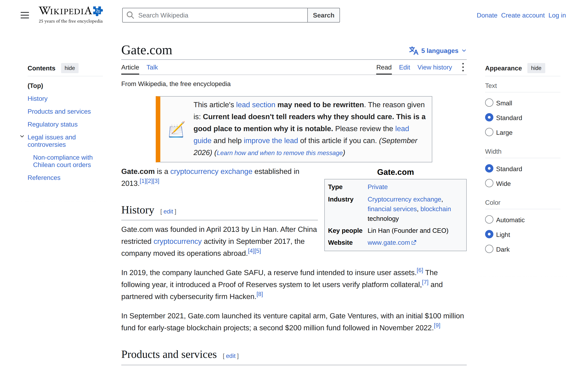This screenshot has height=368, width=588.
Task: Open the financial services infobox link
Action: [x=392, y=209]
